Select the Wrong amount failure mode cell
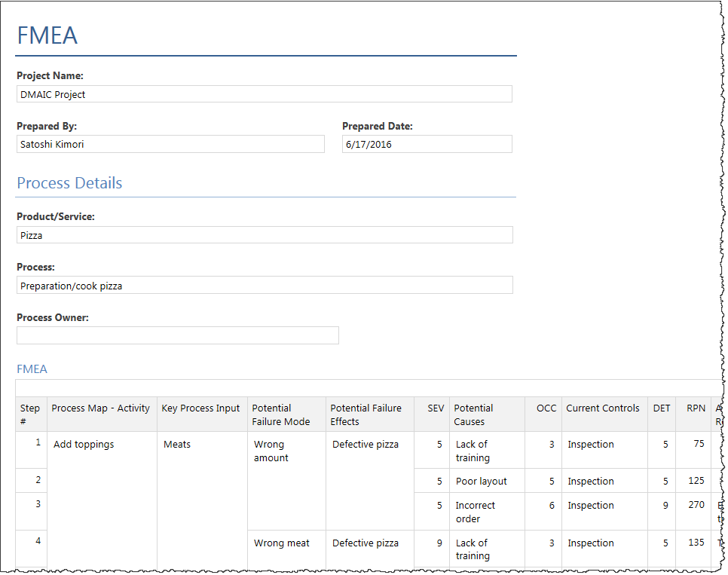This screenshot has height=575, width=728. (271, 451)
